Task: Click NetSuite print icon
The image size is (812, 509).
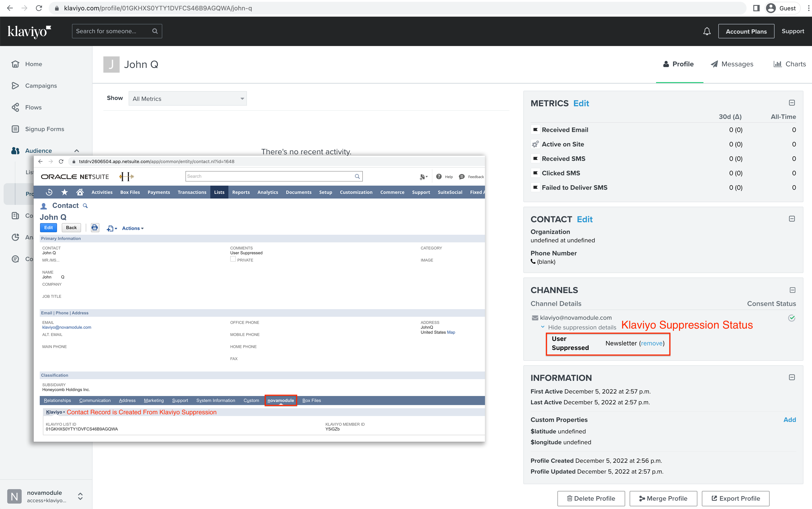Action: tap(95, 228)
